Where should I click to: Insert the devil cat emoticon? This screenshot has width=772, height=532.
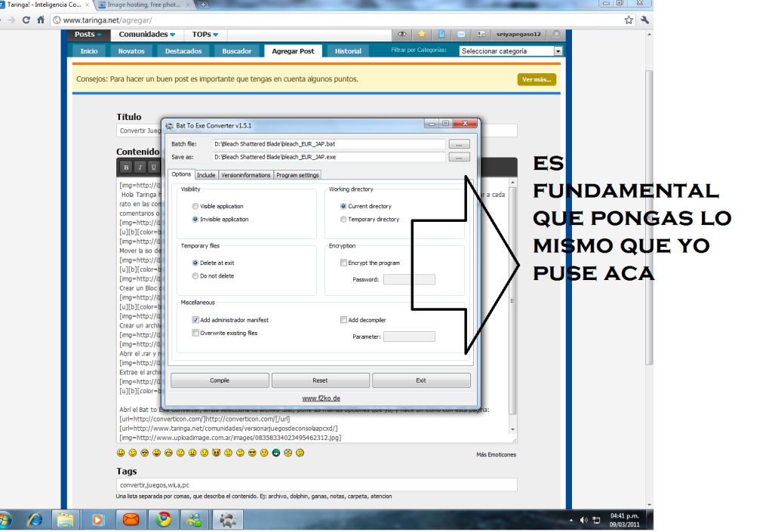pos(216,453)
